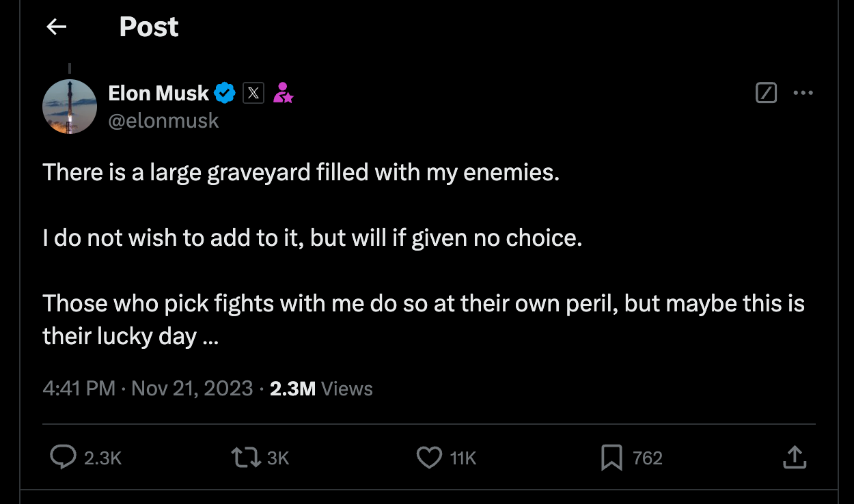854x504 pixels.
Task: Click the Post page heading
Action: coord(149,27)
